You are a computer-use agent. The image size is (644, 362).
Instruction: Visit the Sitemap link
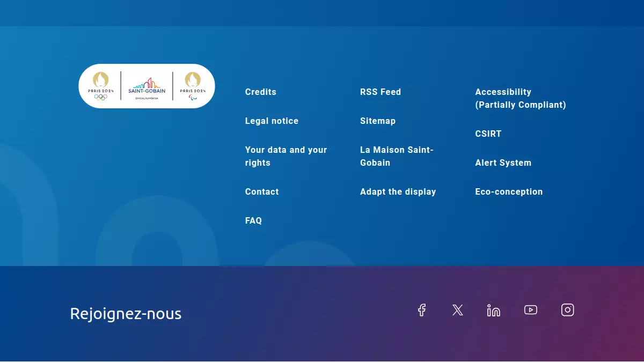(378, 121)
